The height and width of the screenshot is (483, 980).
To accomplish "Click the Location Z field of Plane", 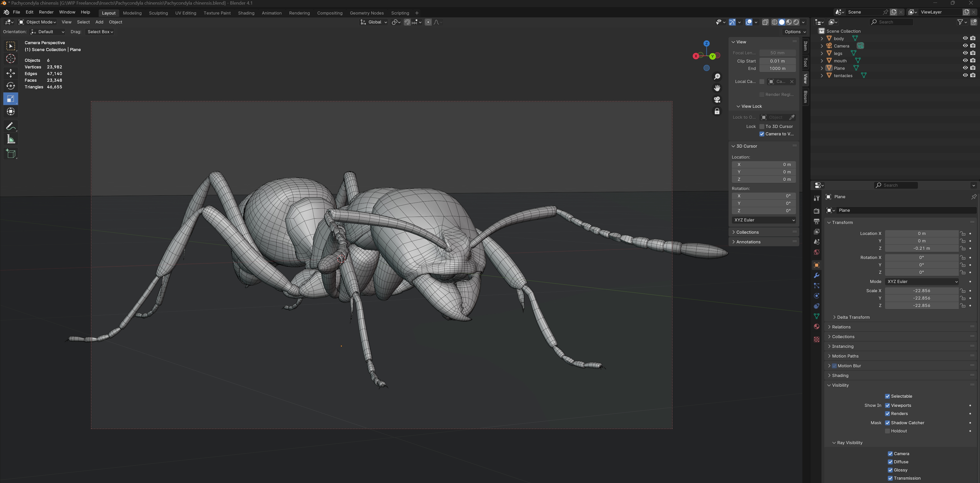I will [921, 248].
